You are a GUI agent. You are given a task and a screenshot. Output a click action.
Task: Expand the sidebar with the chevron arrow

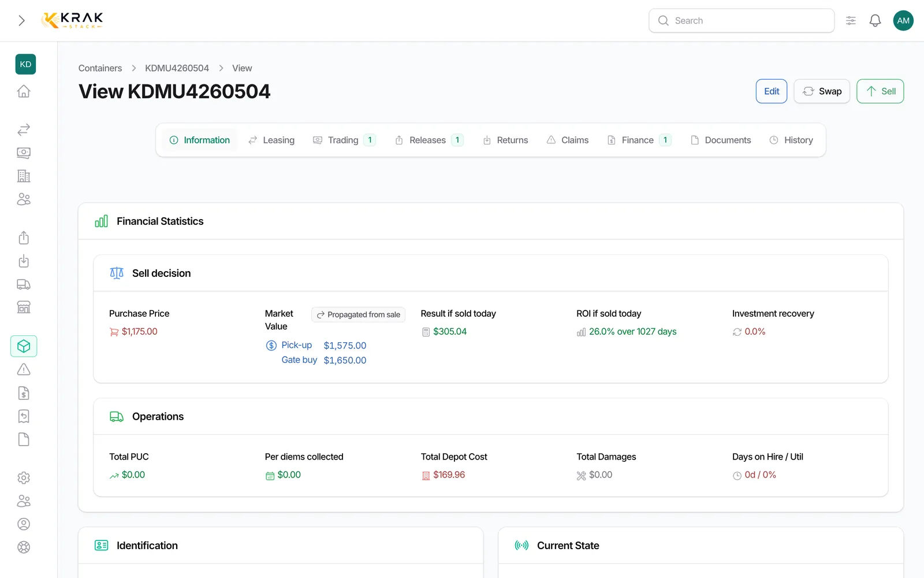21,21
